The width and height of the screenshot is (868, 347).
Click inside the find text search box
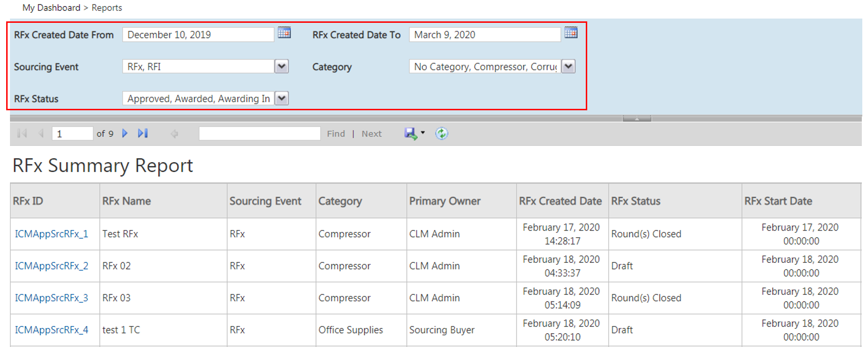[x=259, y=134]
